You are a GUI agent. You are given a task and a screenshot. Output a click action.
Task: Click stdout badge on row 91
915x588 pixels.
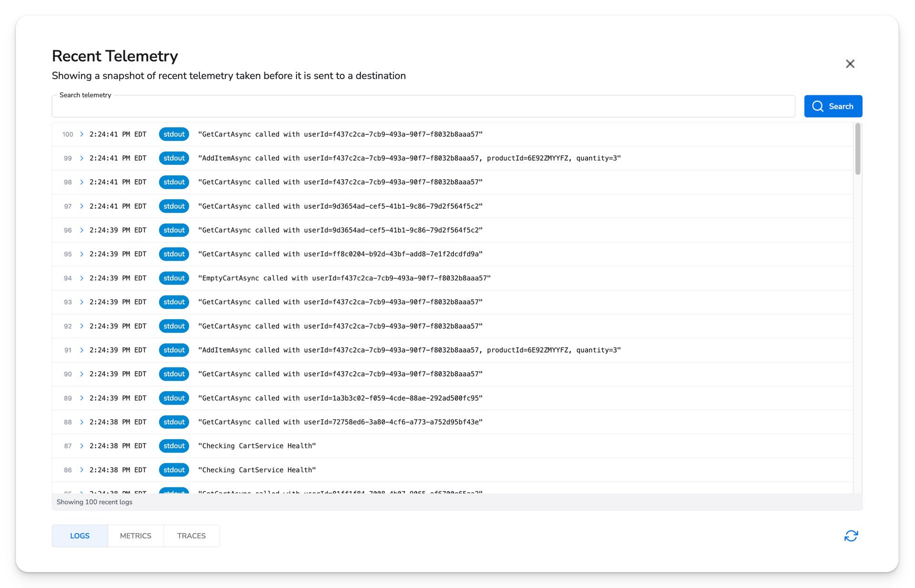(x=174, y=350)
